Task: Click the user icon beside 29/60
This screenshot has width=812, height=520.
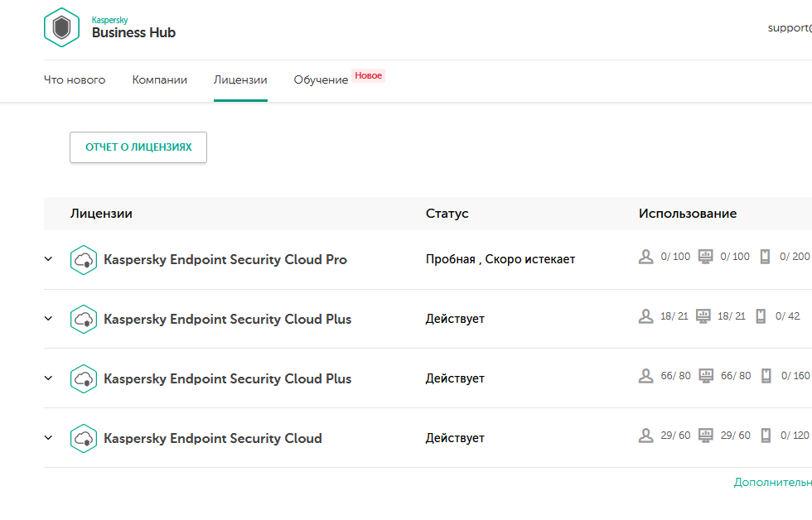Action: (x=646, y=436)
